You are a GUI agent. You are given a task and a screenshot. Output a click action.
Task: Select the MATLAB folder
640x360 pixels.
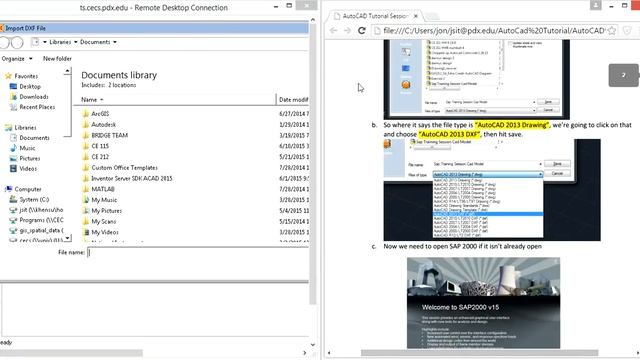pos(102,189)
